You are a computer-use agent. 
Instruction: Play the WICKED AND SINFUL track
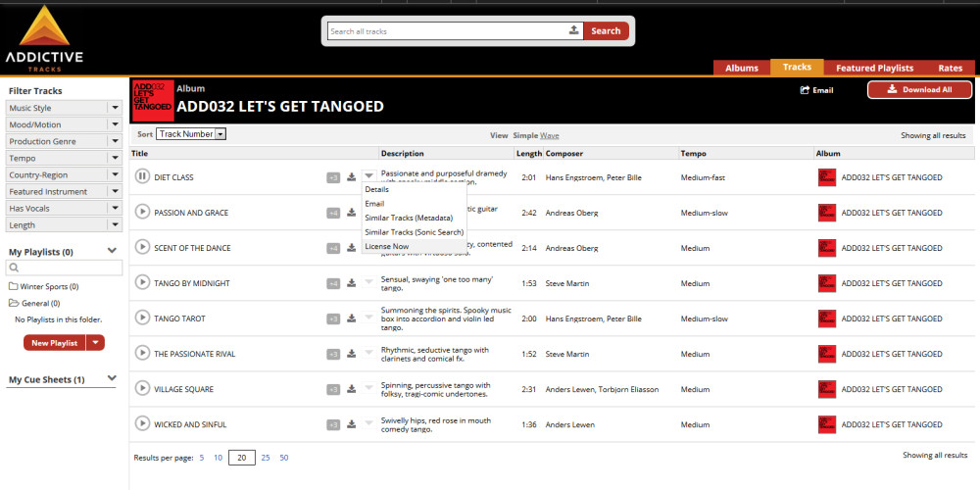[142, 423]
